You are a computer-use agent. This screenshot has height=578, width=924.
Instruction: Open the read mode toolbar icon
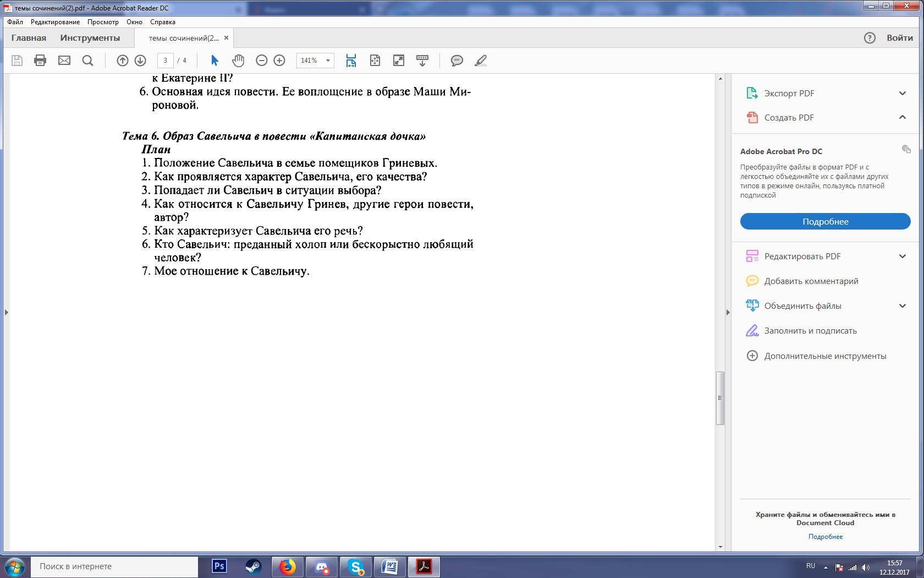pyautogui.click(x=422, y=61)
